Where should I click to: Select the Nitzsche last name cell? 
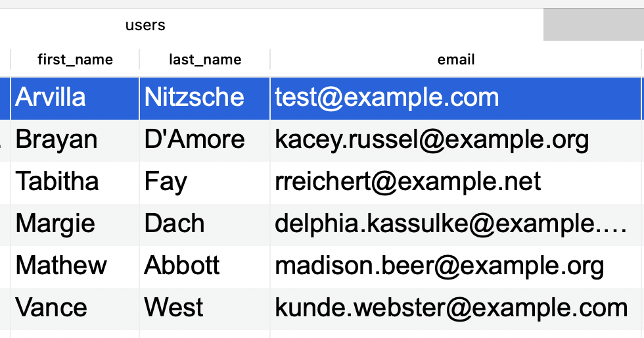[x=205, y=98]
